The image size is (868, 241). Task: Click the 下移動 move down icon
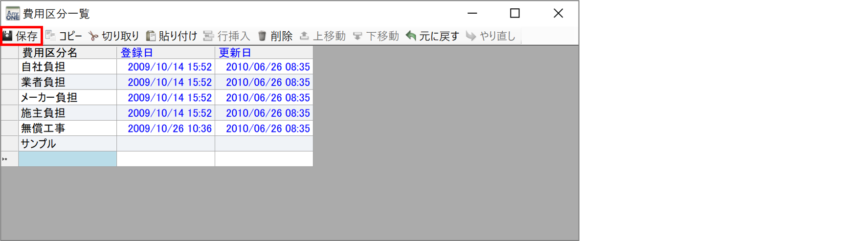(357, 36)
